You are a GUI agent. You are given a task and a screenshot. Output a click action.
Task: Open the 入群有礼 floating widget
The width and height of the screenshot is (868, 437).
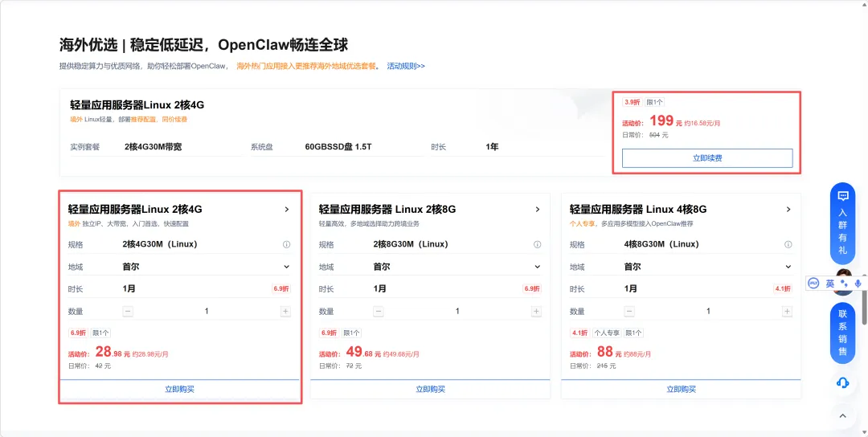point(842,223)
